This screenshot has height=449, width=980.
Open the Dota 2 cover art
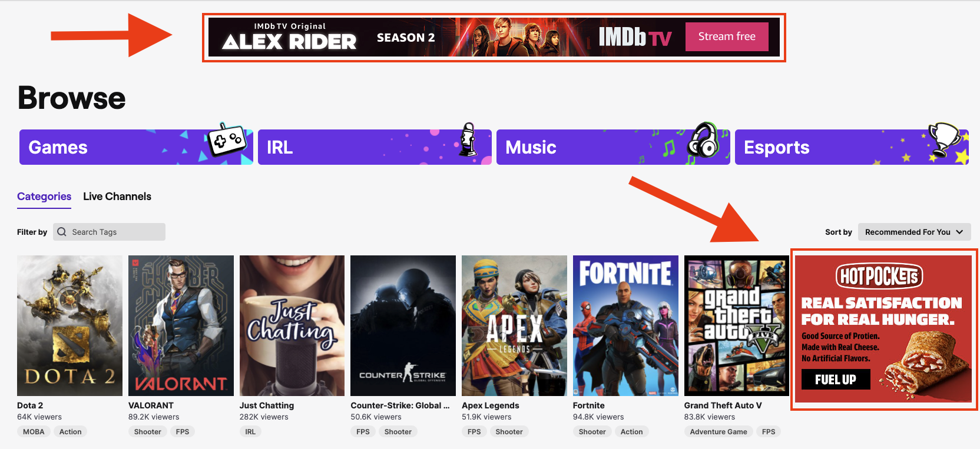pos(69,325)
